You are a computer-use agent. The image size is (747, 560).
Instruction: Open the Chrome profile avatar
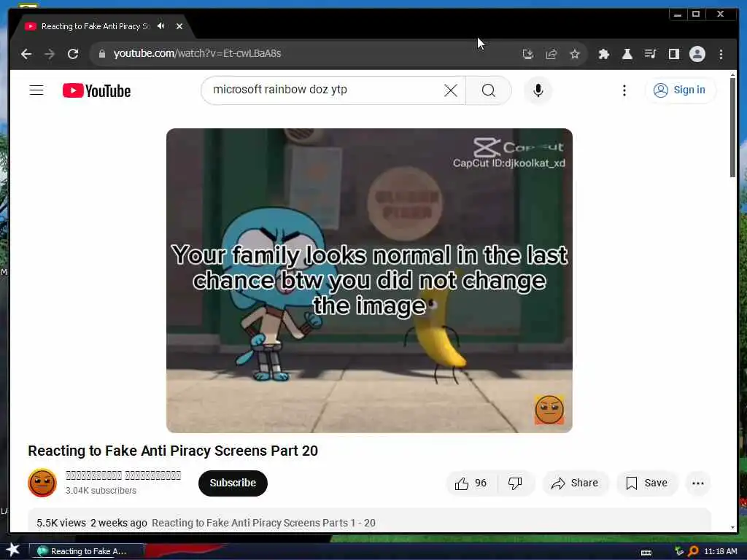tap(697, 54)
